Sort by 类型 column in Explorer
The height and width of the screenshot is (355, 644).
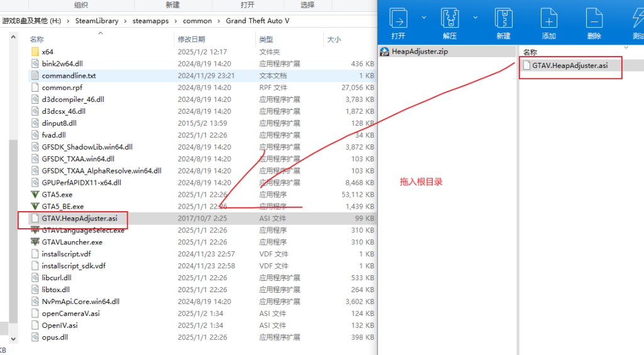[x=266, y=40]
